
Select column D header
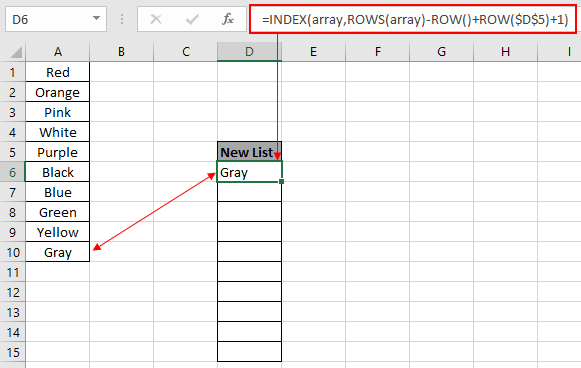[249, 52]
